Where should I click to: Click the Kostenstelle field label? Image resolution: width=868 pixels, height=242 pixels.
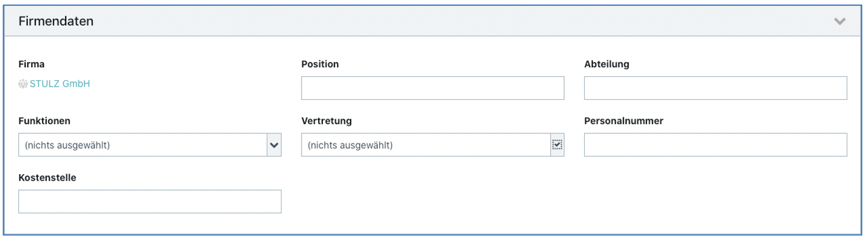click(47, 178)
